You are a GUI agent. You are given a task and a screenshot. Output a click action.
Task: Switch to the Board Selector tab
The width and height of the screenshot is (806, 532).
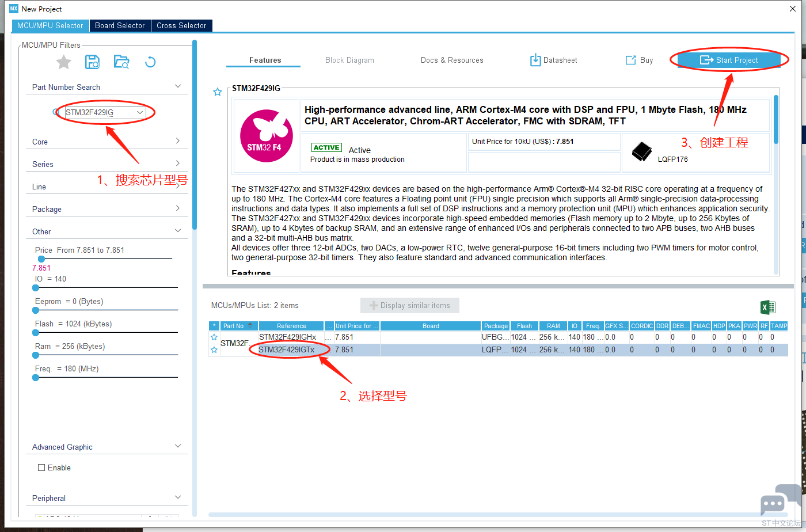[120, 25]
